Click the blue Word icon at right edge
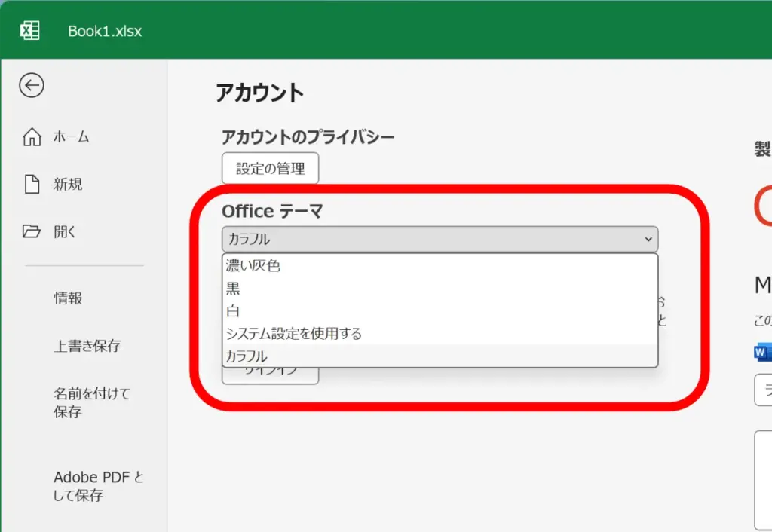The height and width of the screenshot is (532, 772). (761, 351)
